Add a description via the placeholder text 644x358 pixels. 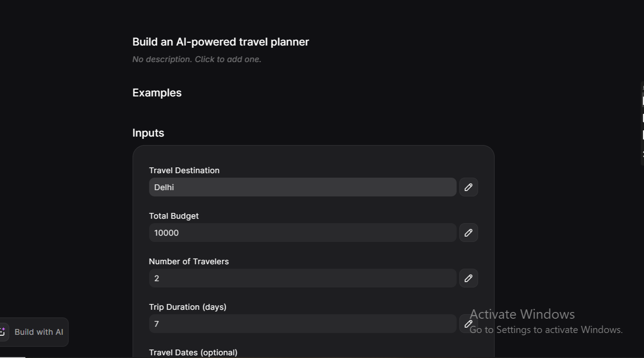pyautogui.click(x=197, y=59)
